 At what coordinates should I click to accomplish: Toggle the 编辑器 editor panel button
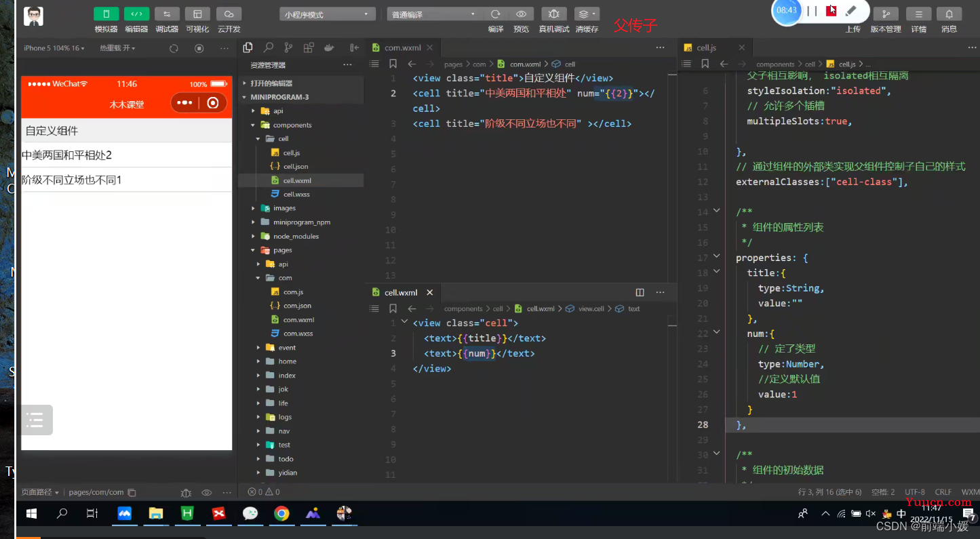pos(136,14)
